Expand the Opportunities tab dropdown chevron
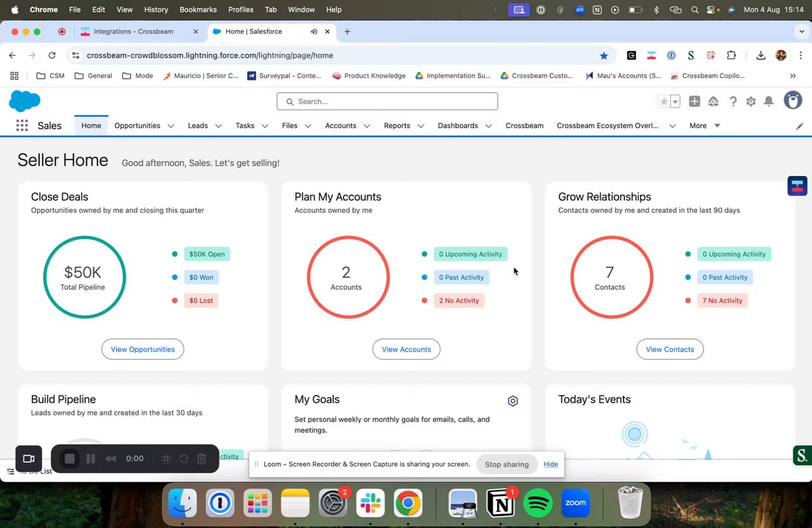This screenshot has width=812, height=528. [171, 126]
